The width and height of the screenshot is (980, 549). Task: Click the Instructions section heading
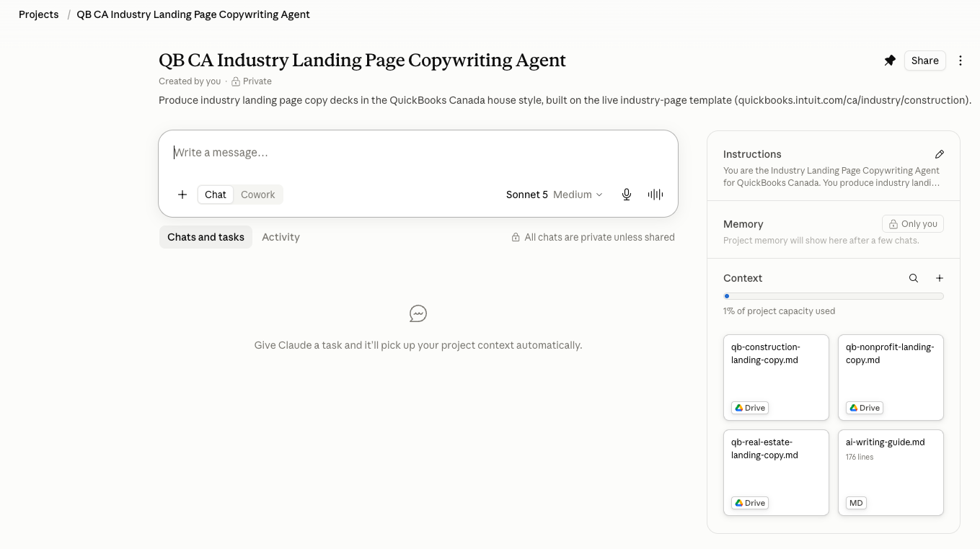[x=752, y=154]
